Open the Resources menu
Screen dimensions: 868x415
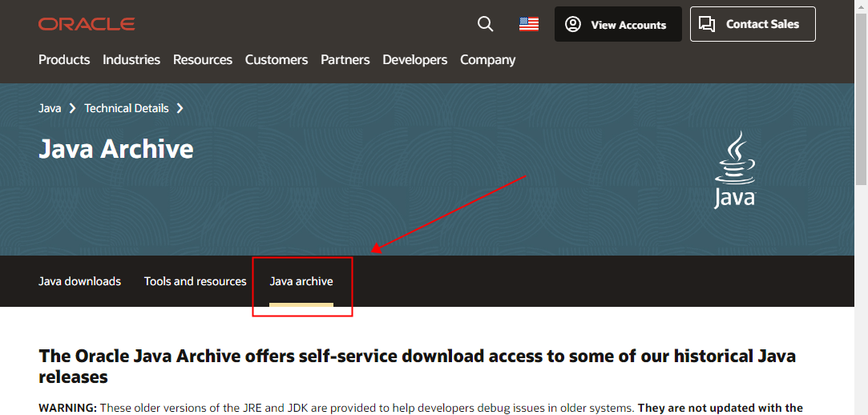(203, 60)
